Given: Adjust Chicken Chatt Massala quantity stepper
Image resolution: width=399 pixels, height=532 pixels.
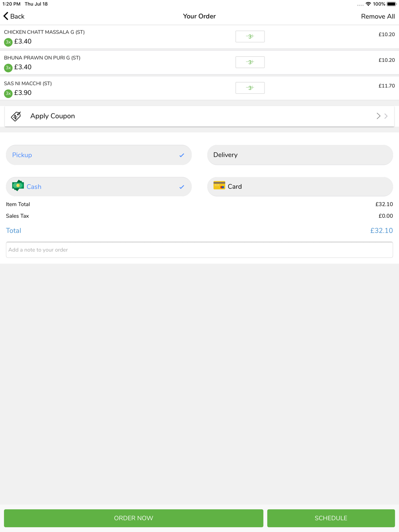Looking at the screenshot, I should [x=250, y=36].
